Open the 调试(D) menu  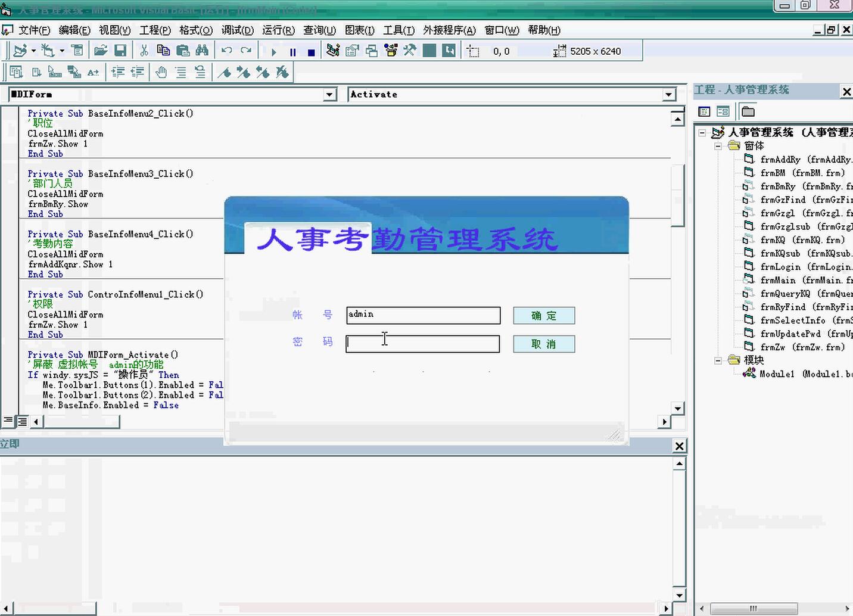[238, 30]
